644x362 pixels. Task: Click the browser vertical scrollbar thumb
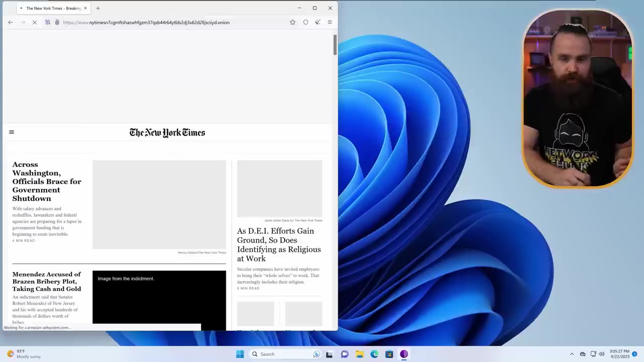(x=335, y=45)
